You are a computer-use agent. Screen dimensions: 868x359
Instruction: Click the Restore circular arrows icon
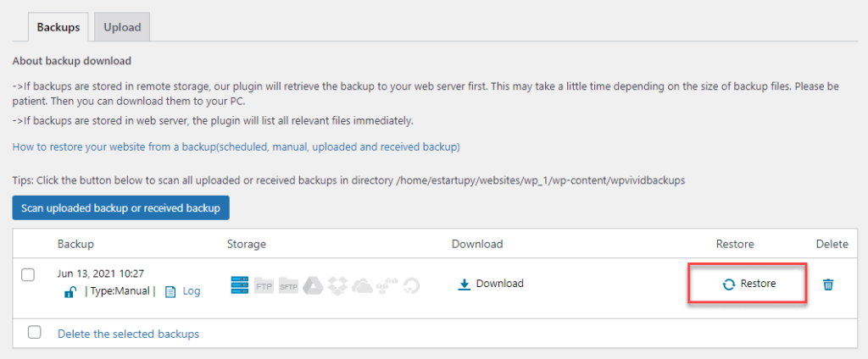728,284
